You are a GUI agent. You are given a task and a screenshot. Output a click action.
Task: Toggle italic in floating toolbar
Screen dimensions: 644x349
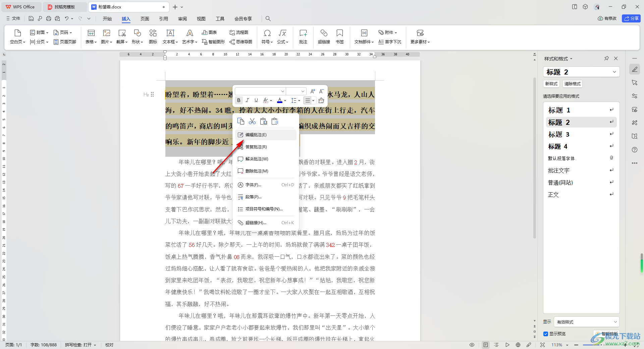[x=247, y=100]
